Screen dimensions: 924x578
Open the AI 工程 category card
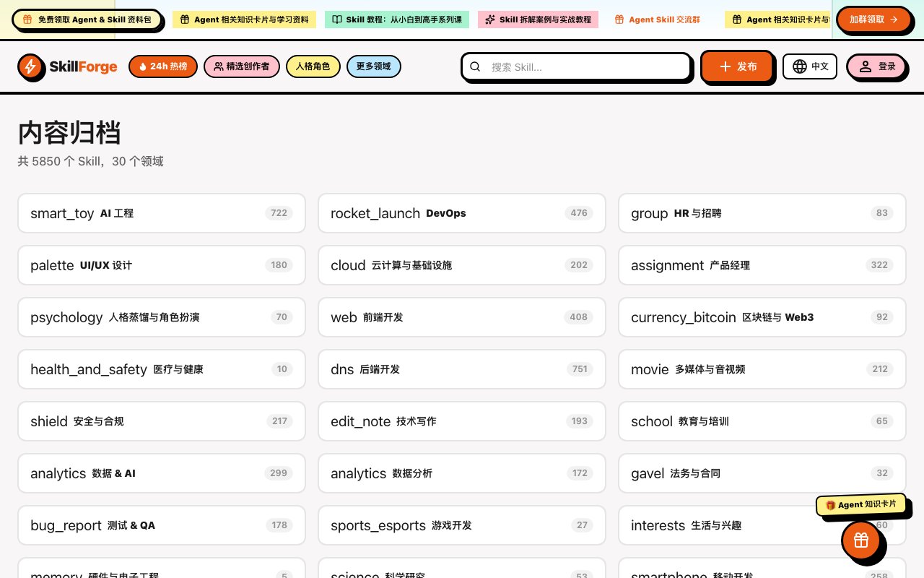(x=162, y=213)
